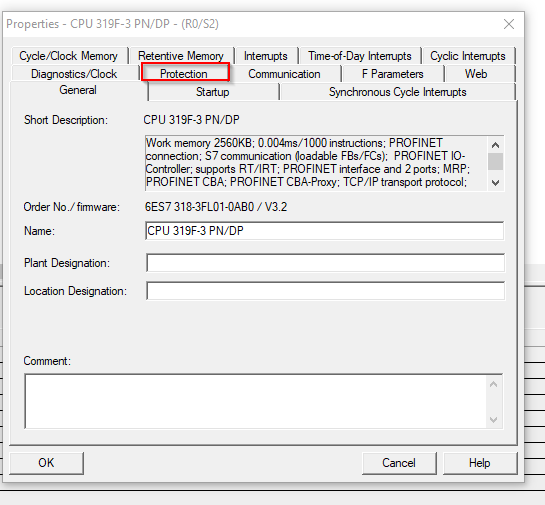Click the Comment box scroll up arrow
This screenshot has width=545, height=505.
(494, 384)
